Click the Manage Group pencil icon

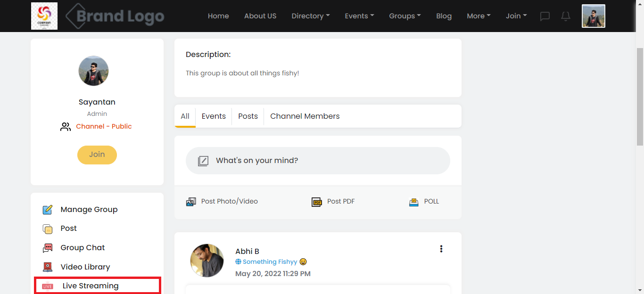coord(48,210)
